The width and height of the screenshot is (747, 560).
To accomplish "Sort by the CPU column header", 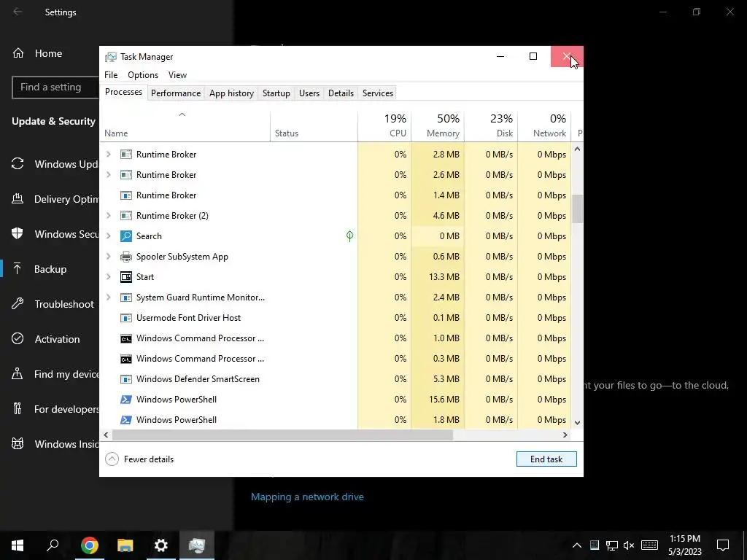I will point(385,126).
